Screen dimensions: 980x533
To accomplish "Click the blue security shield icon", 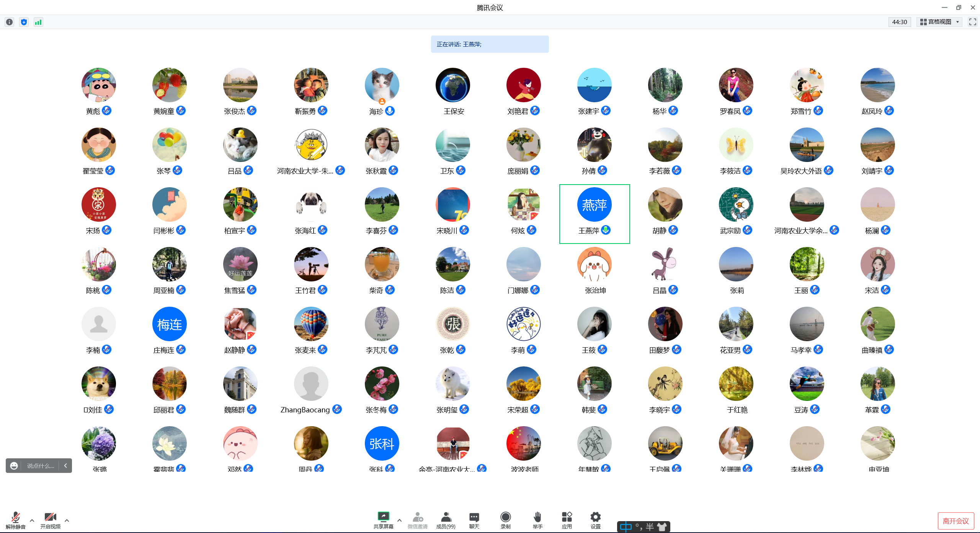I will click(24, 22).
